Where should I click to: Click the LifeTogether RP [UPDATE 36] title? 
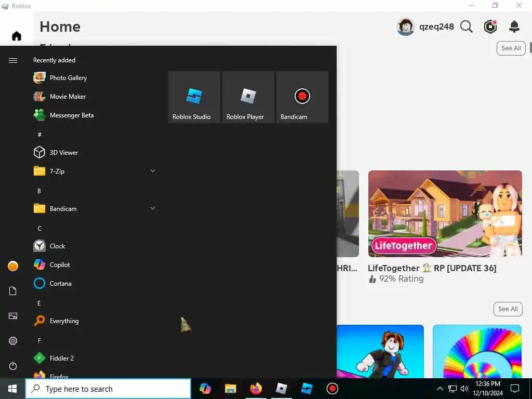coord(432,268)
